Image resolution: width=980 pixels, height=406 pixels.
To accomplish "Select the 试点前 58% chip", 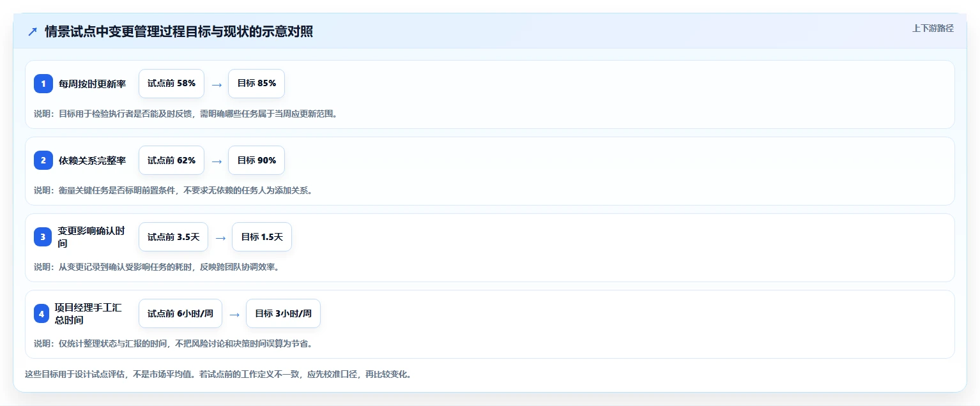I will 171,84.
